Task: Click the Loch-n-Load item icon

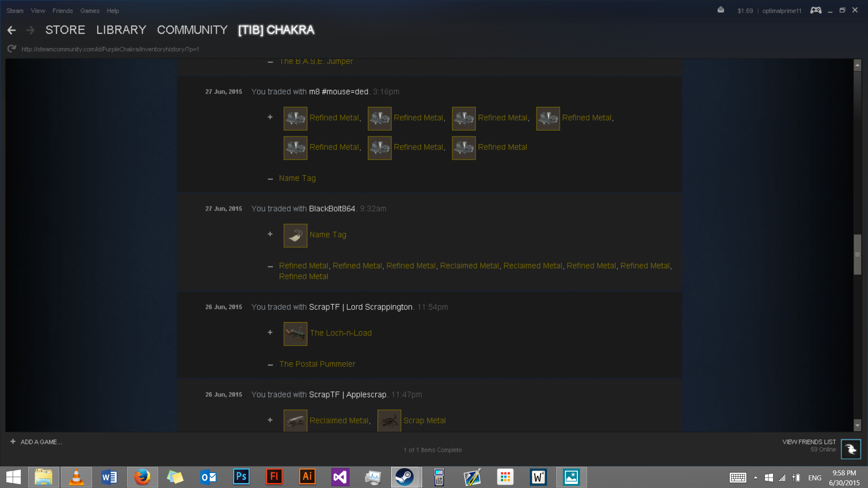Action: (x=295, y=333)
